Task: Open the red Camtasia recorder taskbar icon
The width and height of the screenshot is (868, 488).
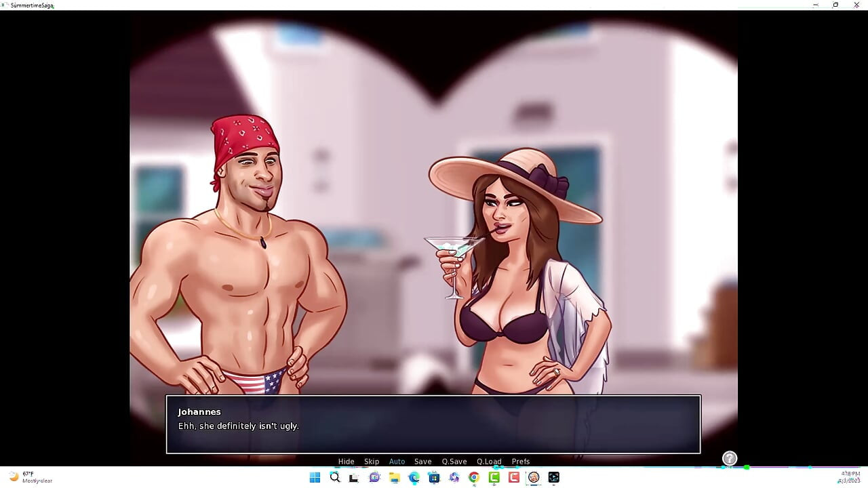Action: pyautogui.click(x=514, y=477)
